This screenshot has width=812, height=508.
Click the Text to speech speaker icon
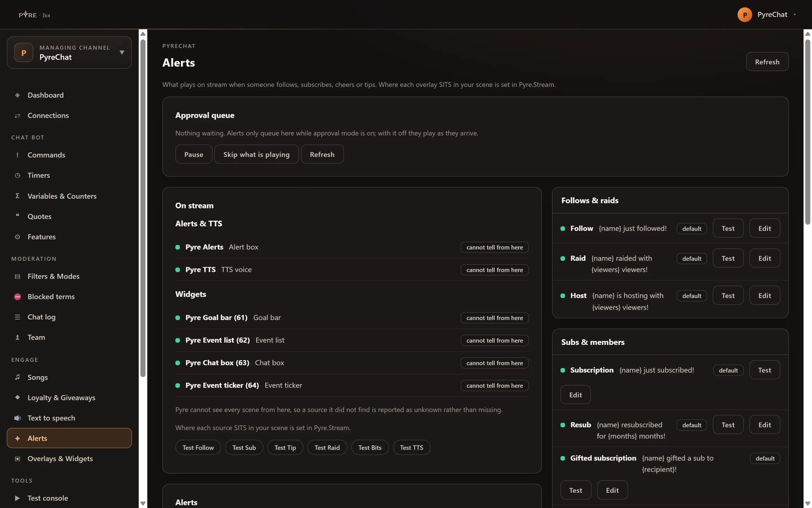click(x=17, y=418)
